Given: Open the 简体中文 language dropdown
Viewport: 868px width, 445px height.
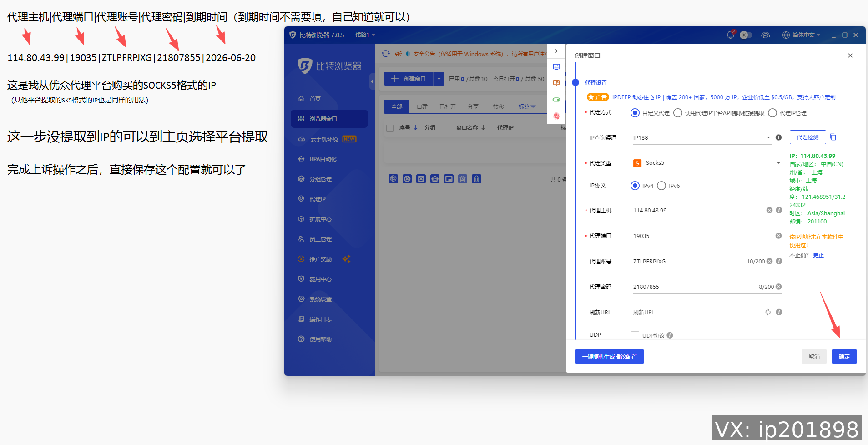Looking at the screenshot, I should pyautogui.click(x=801, y=35).
